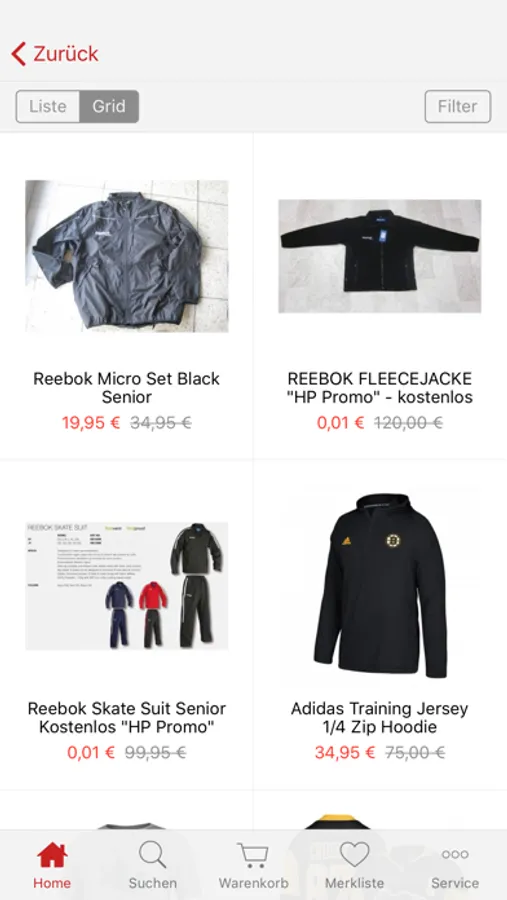Open the Adidas Training Jersey 1/4 Zip Hoodie title

pyautogui.click(x=380, y=717)
